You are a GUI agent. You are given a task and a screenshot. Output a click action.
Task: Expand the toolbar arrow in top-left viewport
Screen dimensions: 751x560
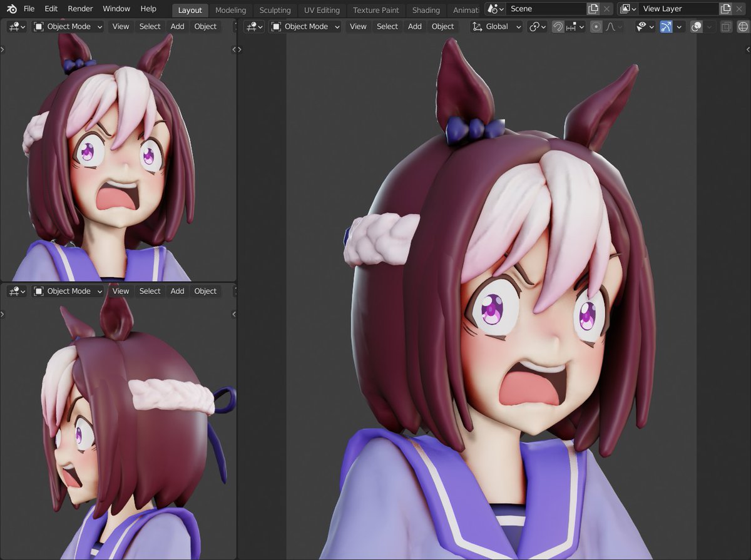3,49
